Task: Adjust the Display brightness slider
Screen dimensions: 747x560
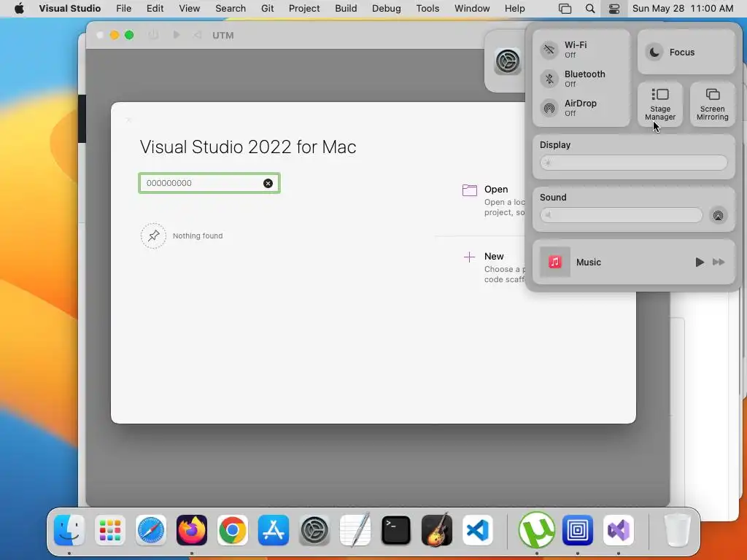Action: coord(634,163)
